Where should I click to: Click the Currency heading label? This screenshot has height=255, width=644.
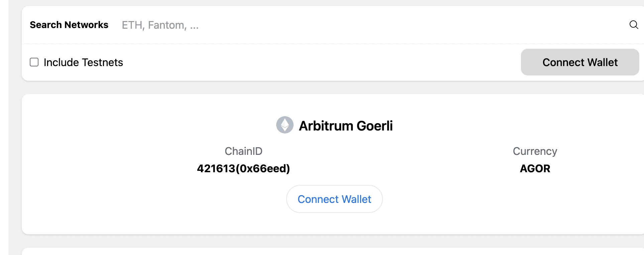(x=535, y=151)
